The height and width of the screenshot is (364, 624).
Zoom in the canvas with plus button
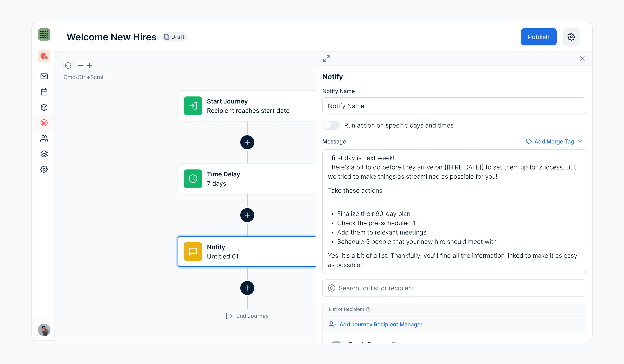point(89,66)
